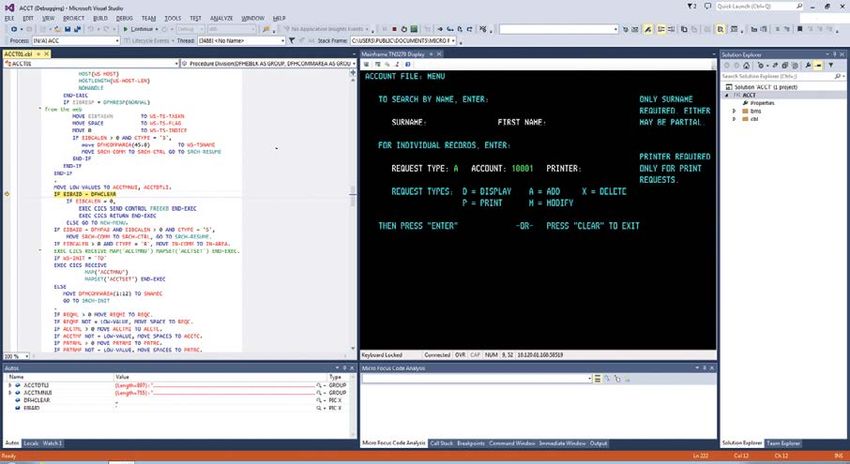Open the Micro Focus Code Analysis dropdown

click(477, 379)
